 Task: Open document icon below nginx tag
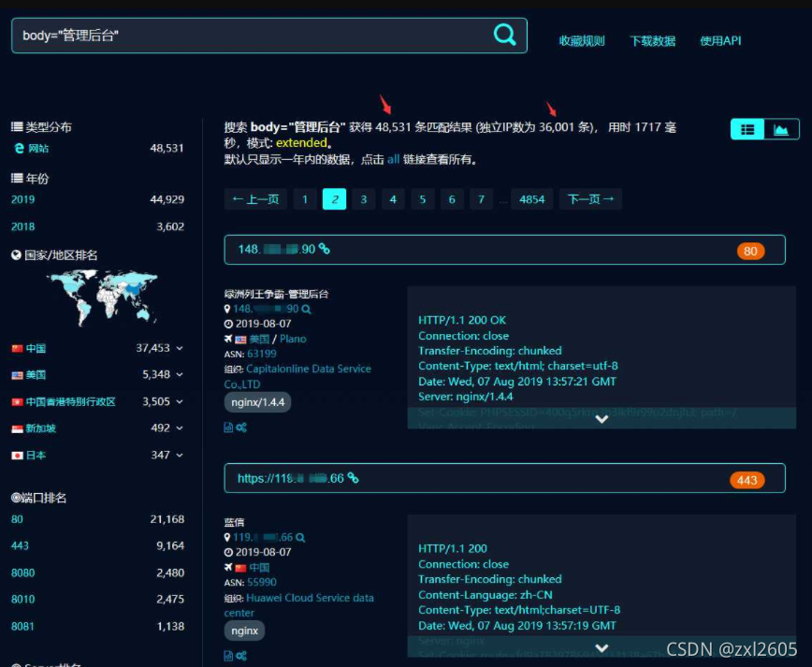click(228, 656)
